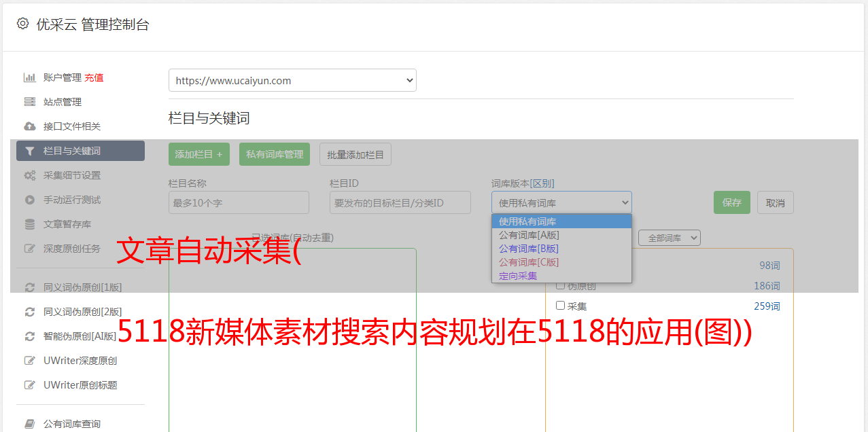
Task: Click the 私有词库管理 button
Action: pos(275,154)
